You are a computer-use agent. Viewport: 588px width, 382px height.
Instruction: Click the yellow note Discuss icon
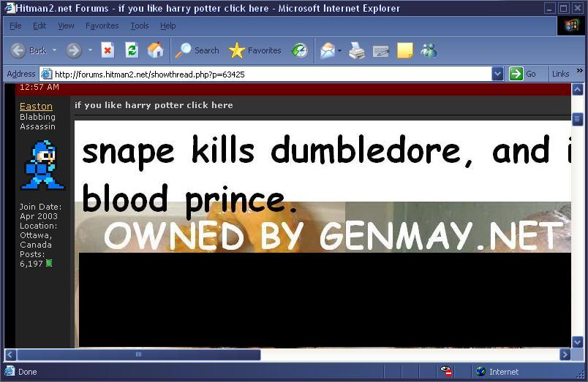[404, 50]
